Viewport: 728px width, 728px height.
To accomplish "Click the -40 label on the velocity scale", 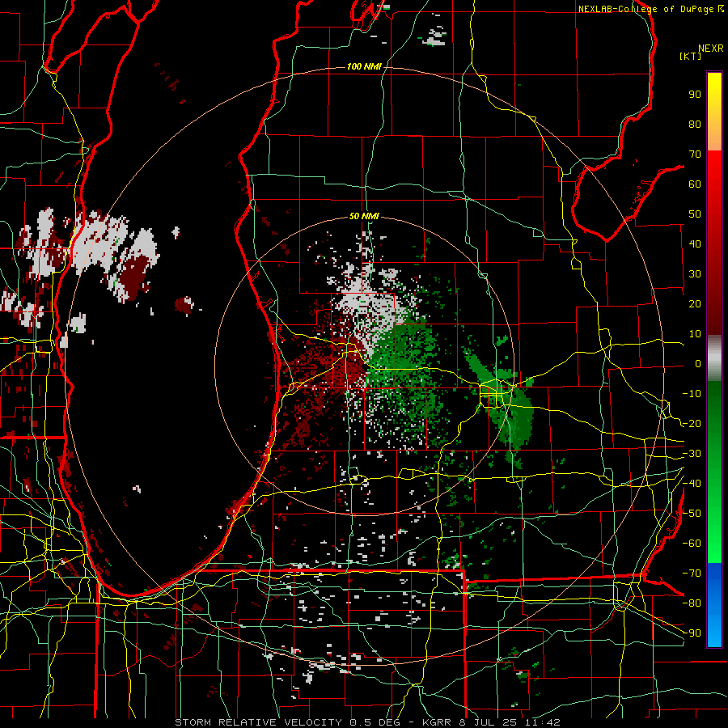I will pos(692,484).
